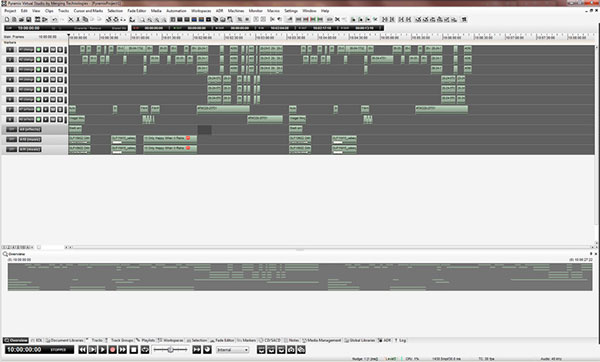Click the Overview waveform thumbnail of the project
The height and width of the screenshot is (362, 600).
(300, 277)
